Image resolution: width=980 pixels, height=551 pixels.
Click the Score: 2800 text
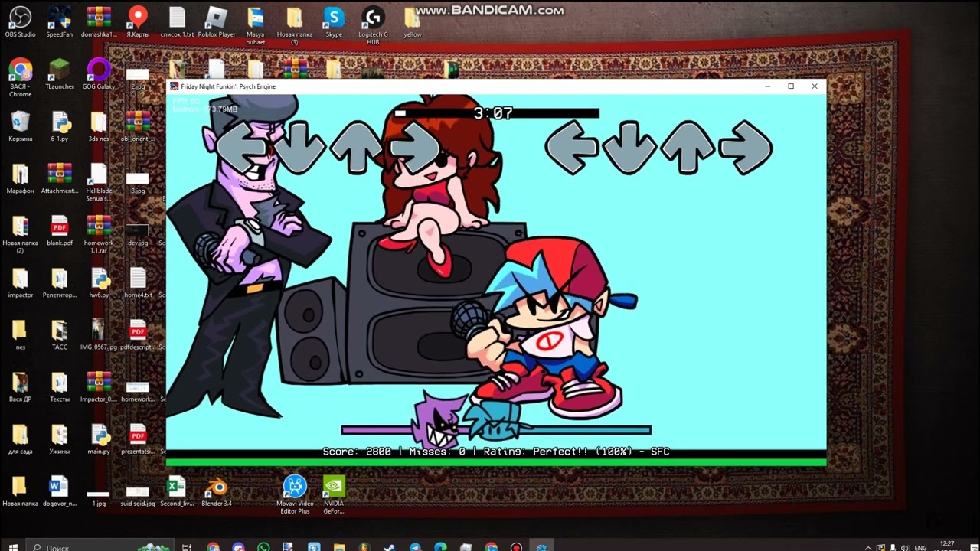(357, 452)
